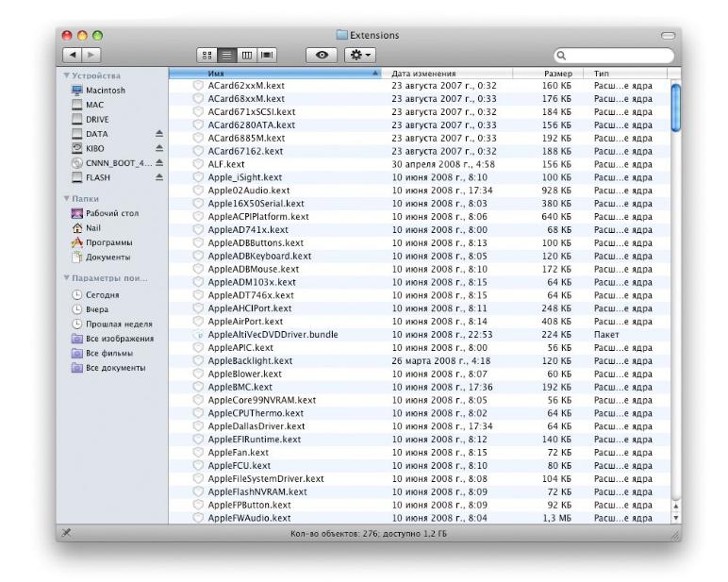
Task: Select AppleEFIRuntime.kext file
Action: point(420,440)
